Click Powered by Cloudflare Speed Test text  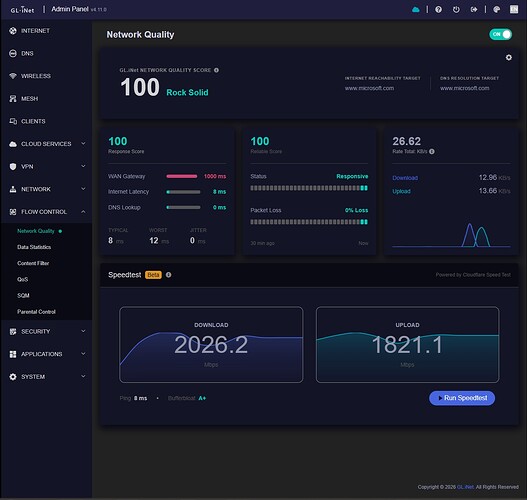[x=473, y=275]
